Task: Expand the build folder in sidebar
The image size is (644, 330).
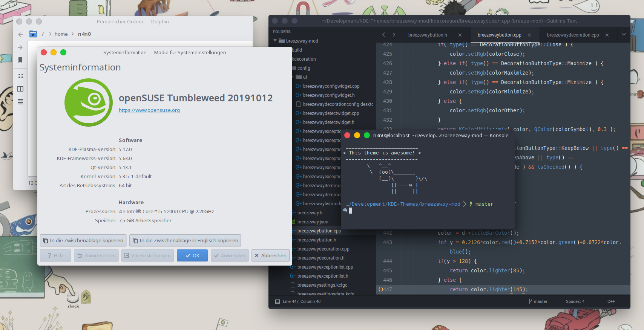Action: point(297,50)
